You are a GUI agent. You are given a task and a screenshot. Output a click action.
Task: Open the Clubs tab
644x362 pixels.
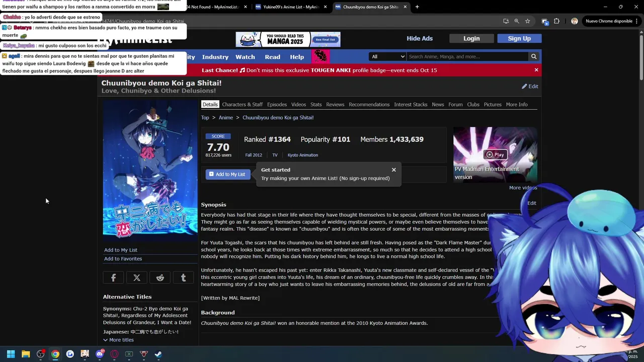pyautogui.click(x=473, y=105)
